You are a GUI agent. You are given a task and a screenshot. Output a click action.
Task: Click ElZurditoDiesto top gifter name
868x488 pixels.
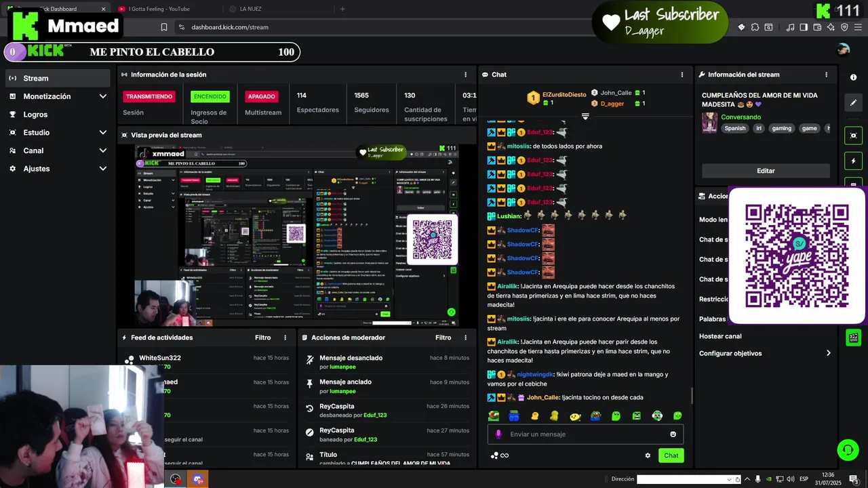point(564,94)
